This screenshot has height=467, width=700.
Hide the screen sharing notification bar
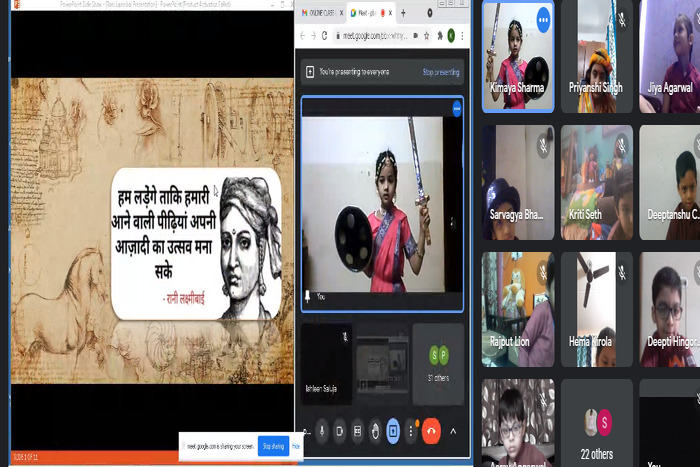coord(296,446)
